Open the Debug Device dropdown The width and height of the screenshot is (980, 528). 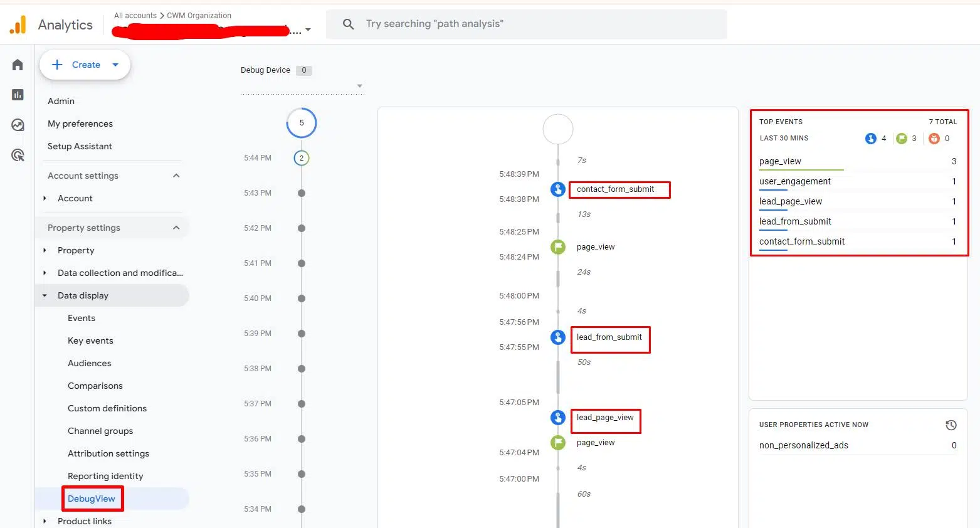359,86
